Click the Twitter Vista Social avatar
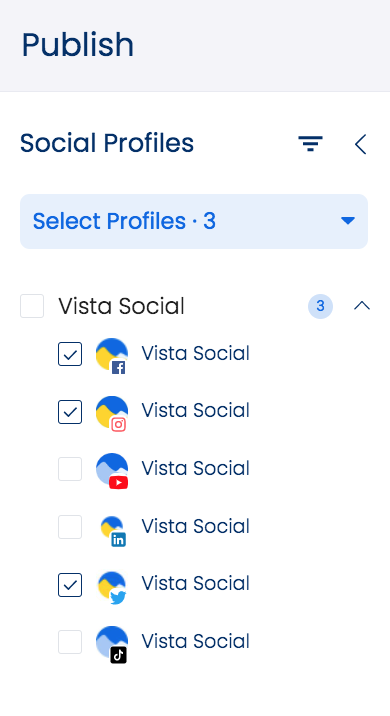The width and height of the screenshot is (390, 716). (x=112, y=587)
